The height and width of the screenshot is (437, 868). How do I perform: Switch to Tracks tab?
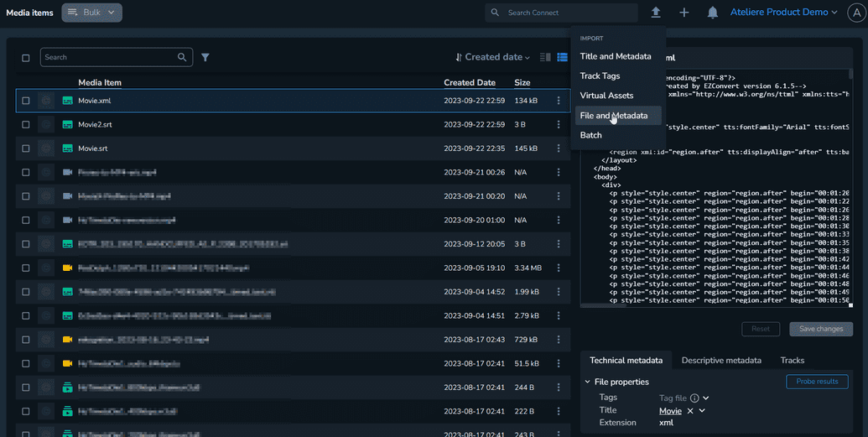pos(793,360)
